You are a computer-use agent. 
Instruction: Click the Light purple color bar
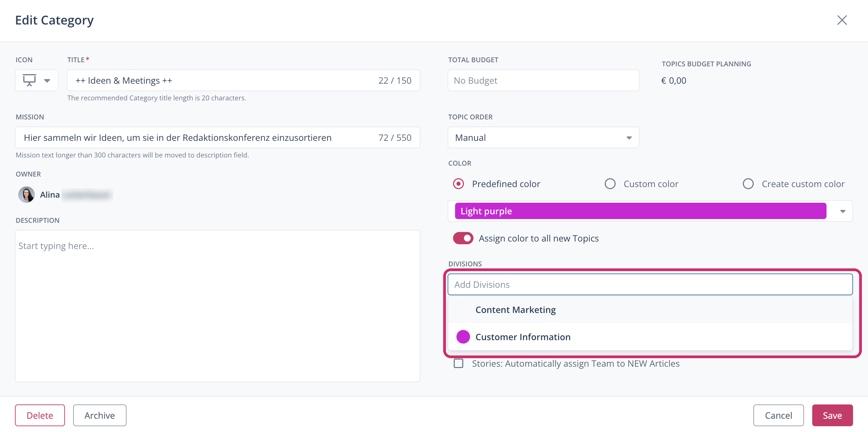tap(640, 211)
